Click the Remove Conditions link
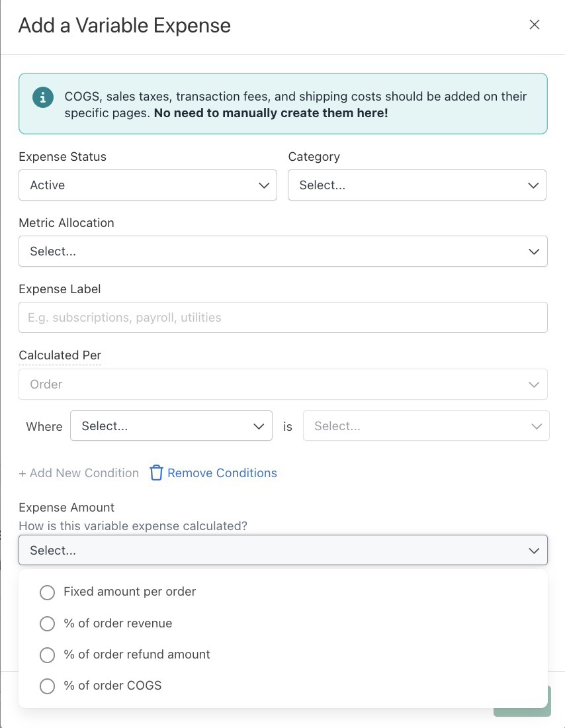 tap(222, 473)
